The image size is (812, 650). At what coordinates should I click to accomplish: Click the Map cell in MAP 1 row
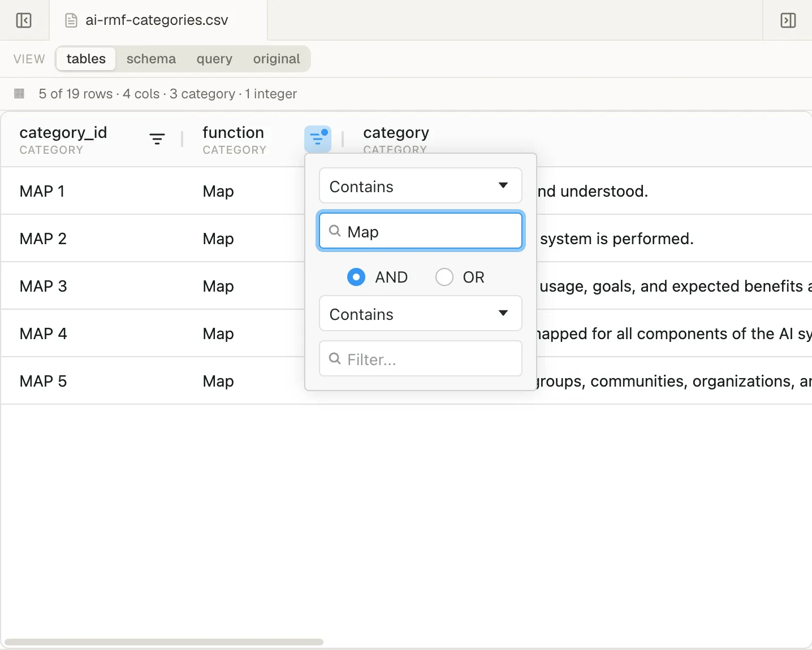coord(218,191)
